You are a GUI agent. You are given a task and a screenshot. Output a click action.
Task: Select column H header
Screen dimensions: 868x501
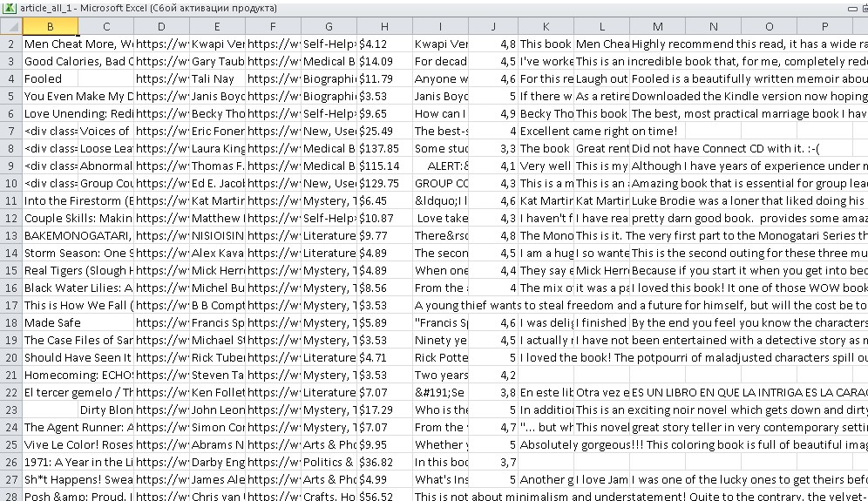click(x=384, y=26)
